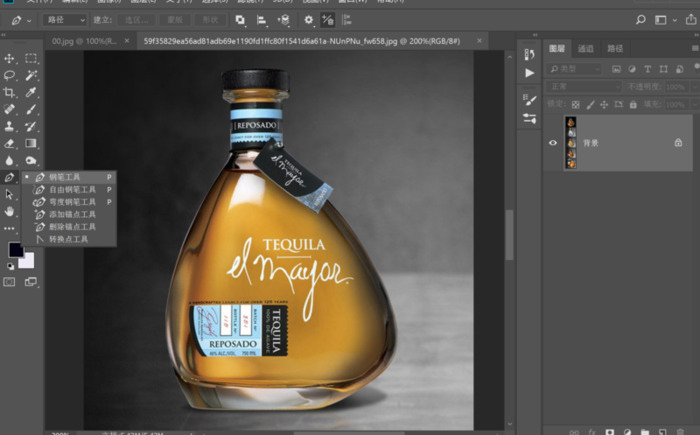Switch to the 通道 panel tab

pyautogui.click(x=586, y=48)
